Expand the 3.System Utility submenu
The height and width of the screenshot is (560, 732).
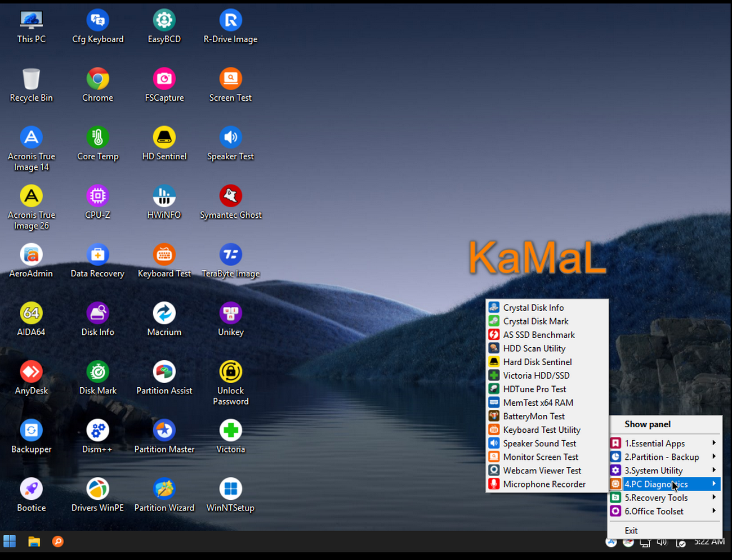tap(665, 471)
